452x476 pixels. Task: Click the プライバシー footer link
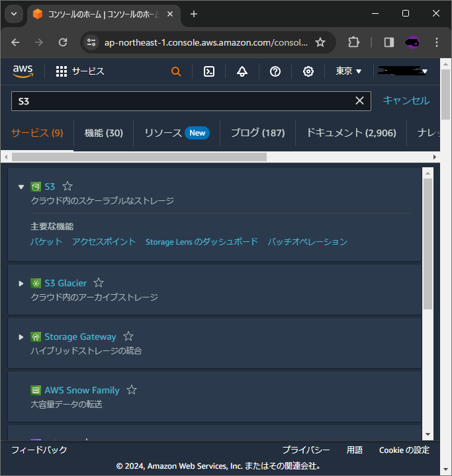pos(306,450)
